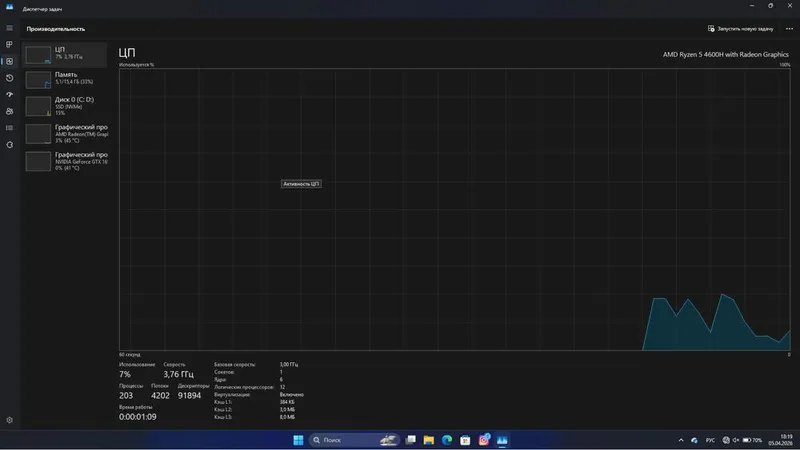Open the Processes page icon in sidebar
The width and height of the screenshot is (800, 450).
(x=9, y=44)
